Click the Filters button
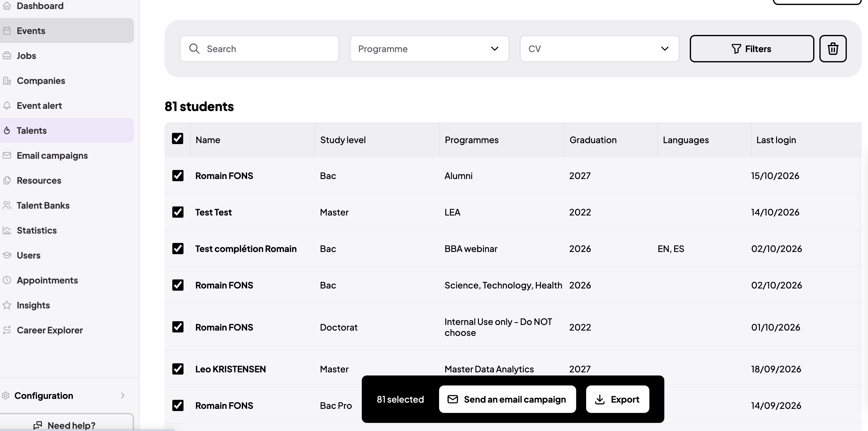Screen dimensions: 868x431 coord(752,49)
